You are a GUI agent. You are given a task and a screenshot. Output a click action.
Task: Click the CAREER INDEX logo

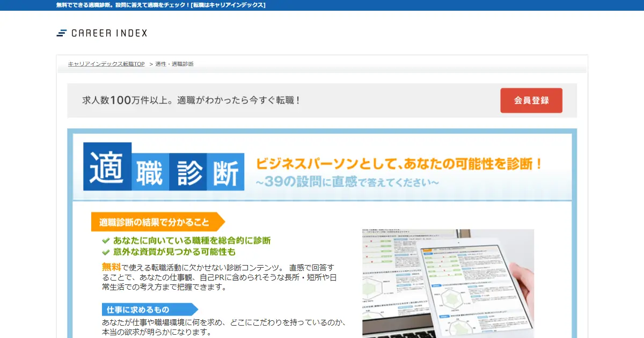click(x=101, y=33)
